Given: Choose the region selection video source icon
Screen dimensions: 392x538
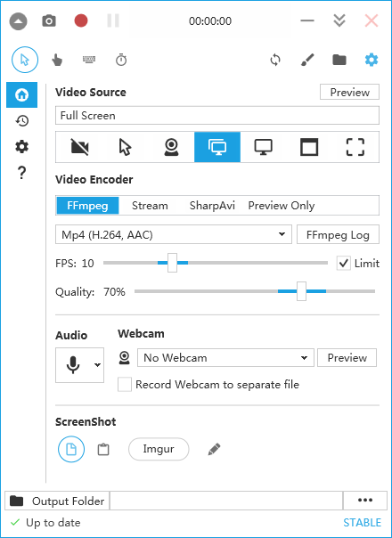Looking at the screenshot, I should (355, 147).
